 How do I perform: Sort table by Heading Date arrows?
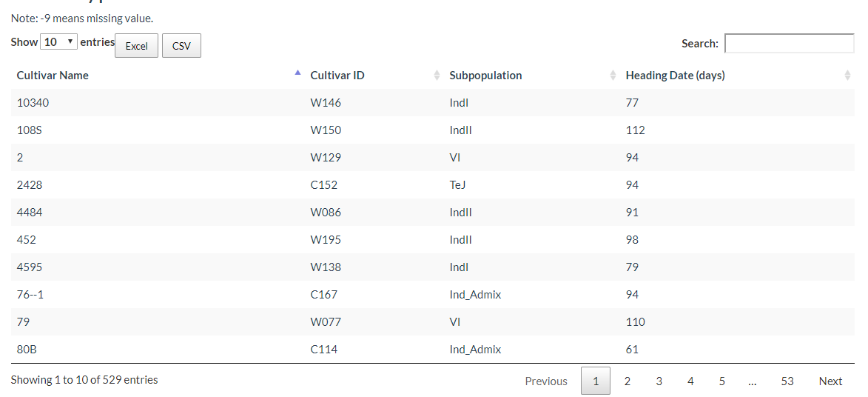pyautogui.click(x=847, y=76)
